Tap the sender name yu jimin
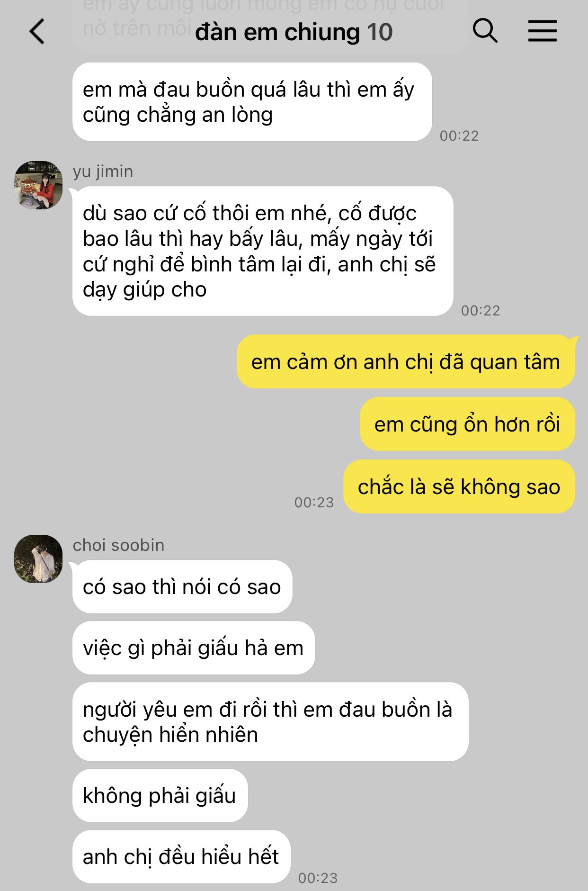This screenshot has height=891, width=588. [103, 171]
